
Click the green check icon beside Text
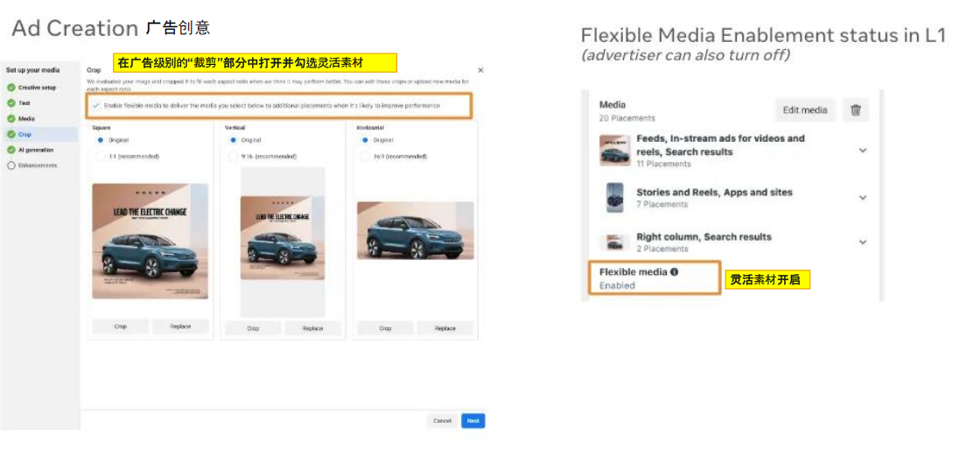click(x=10, y=103)
